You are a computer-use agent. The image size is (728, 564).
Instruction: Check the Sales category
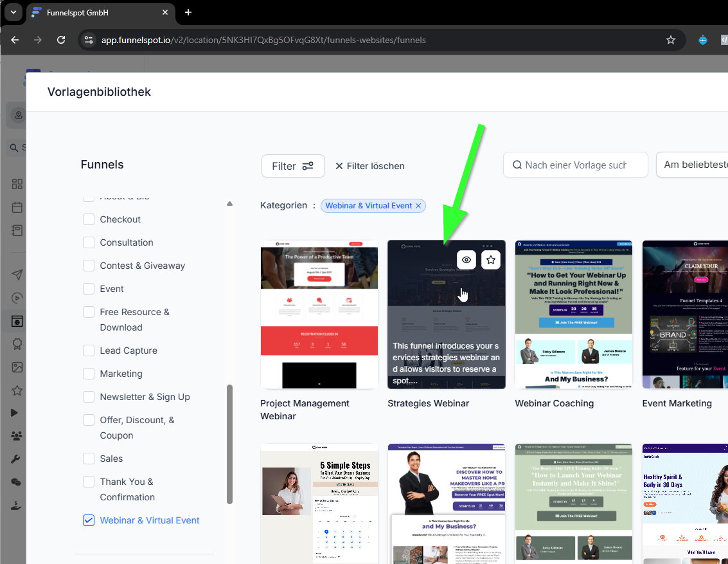pyautogui.click(x=89, y=459)
